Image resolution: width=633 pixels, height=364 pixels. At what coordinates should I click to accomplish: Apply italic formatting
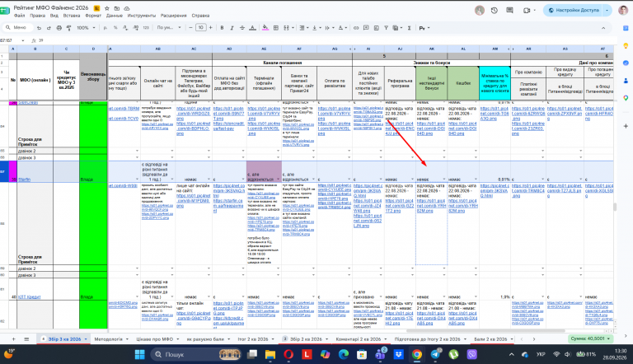[x=232, y=28]
